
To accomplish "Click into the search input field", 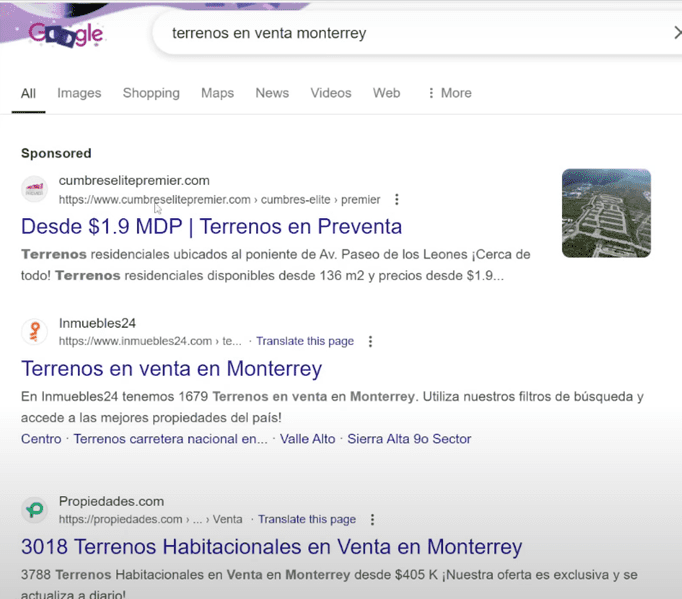I will [400, 33].
